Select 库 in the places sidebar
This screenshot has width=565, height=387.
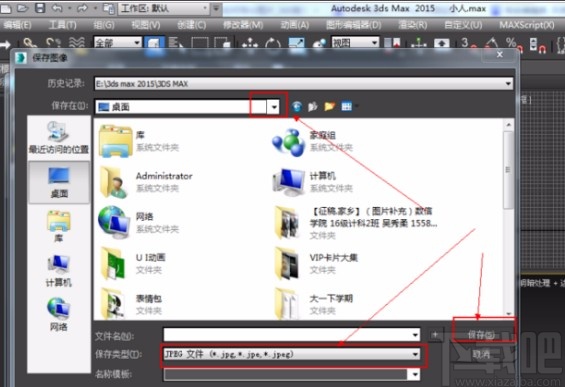59,226
